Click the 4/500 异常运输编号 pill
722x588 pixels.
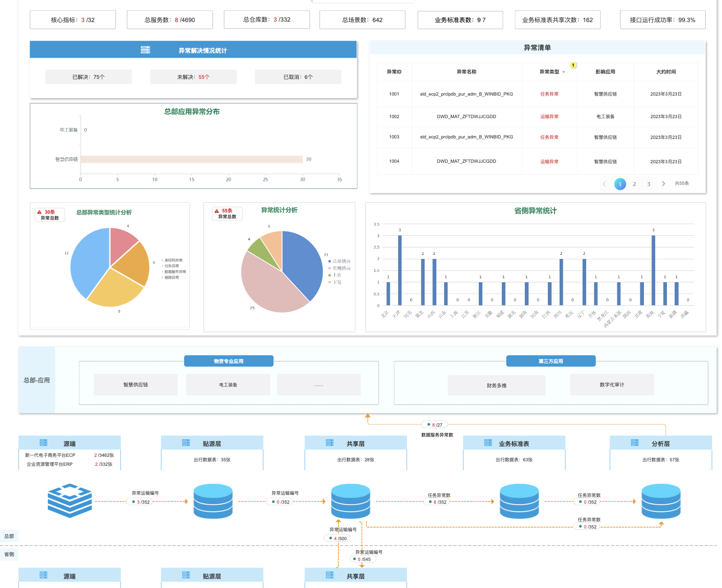tap(338, 538)
